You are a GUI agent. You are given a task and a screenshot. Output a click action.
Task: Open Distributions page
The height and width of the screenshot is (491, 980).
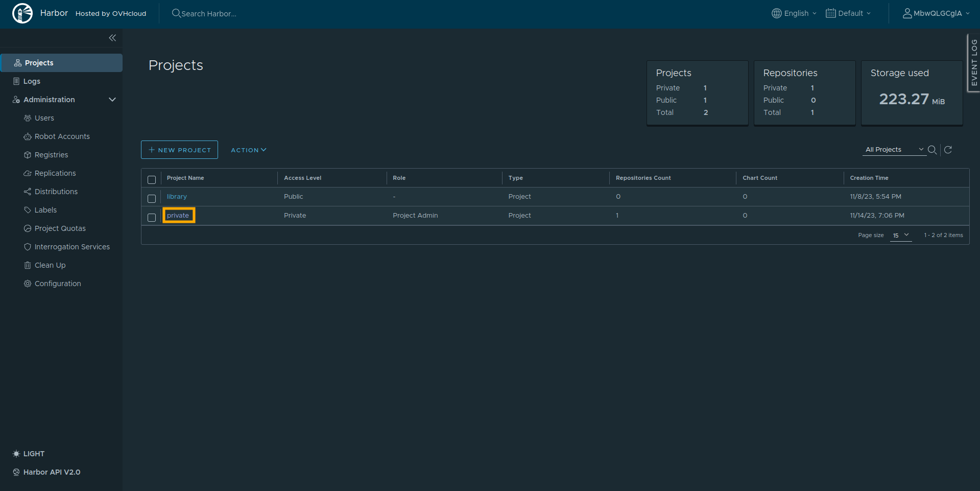coord(56,192)
